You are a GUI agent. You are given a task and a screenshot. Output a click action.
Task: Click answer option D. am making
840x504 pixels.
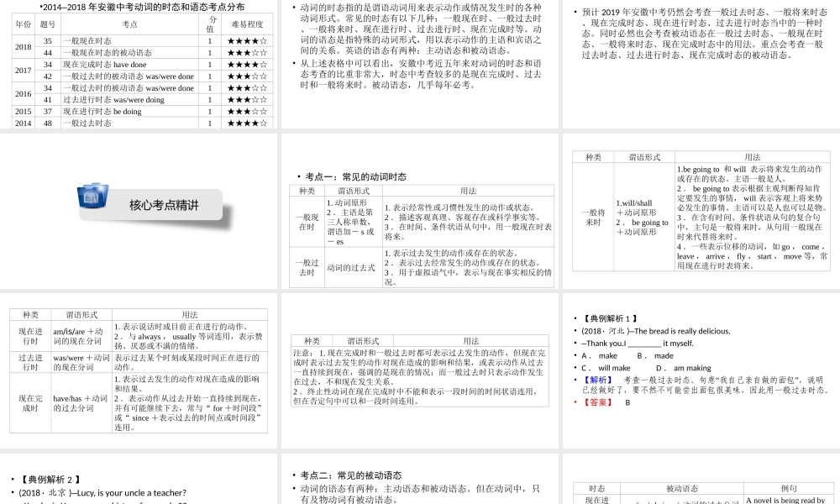coord(684,368)
